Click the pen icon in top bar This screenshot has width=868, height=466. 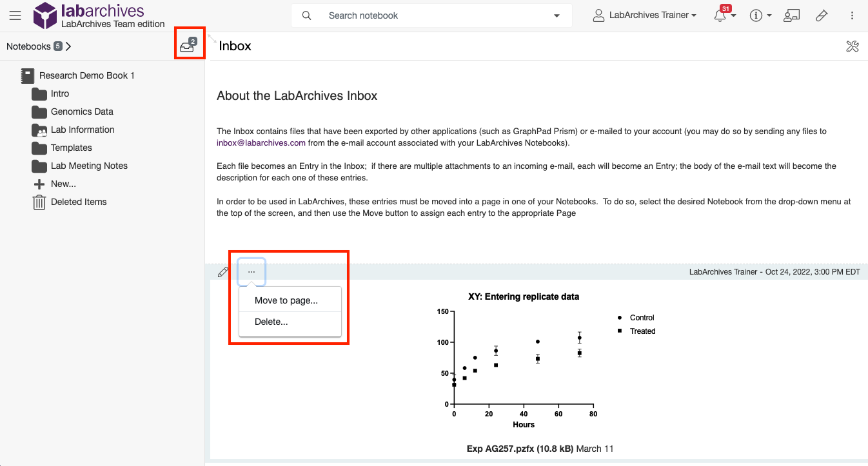(822, 15)
